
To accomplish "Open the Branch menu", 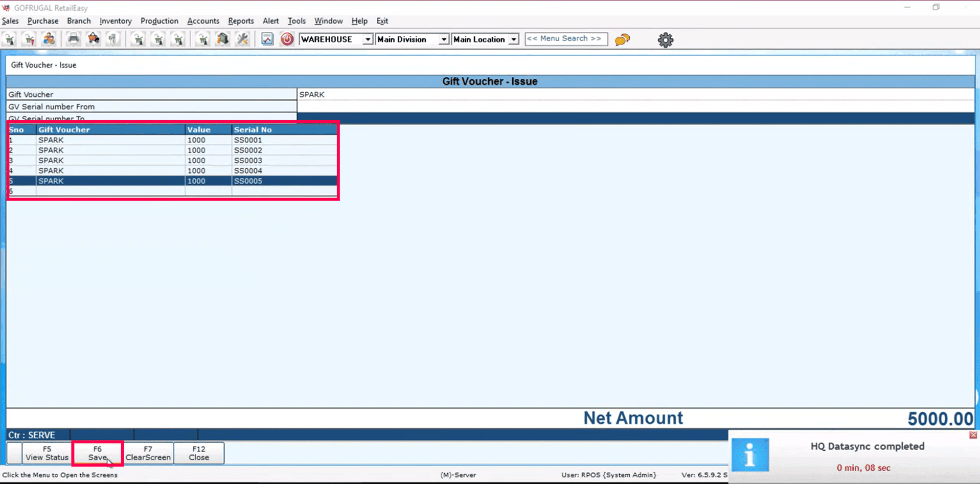I will pos(79,21).
